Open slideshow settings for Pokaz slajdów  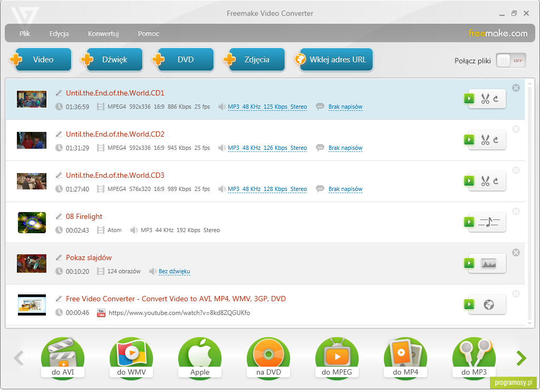(489, 263)
